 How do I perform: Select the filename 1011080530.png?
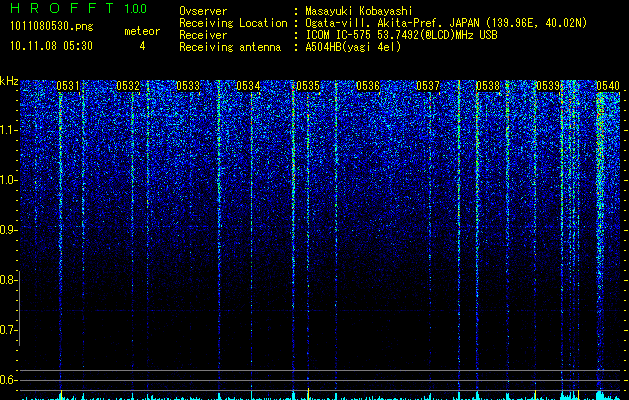point(52,27)
